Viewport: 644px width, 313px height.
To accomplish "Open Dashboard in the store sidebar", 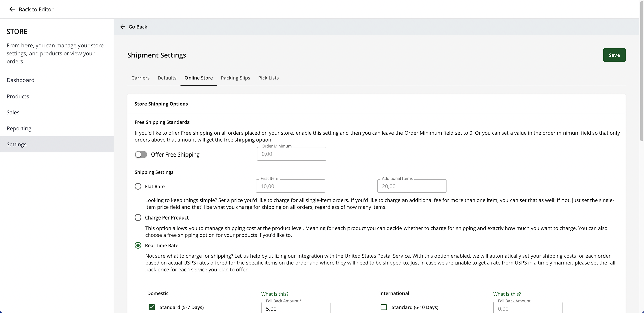I will (x=57, y=80).
